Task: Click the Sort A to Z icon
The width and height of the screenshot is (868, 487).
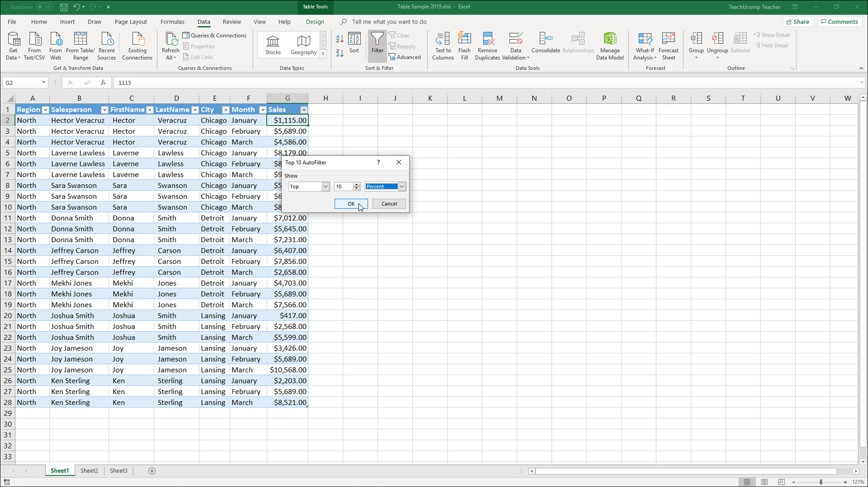Action: click(x=340, y=39)
